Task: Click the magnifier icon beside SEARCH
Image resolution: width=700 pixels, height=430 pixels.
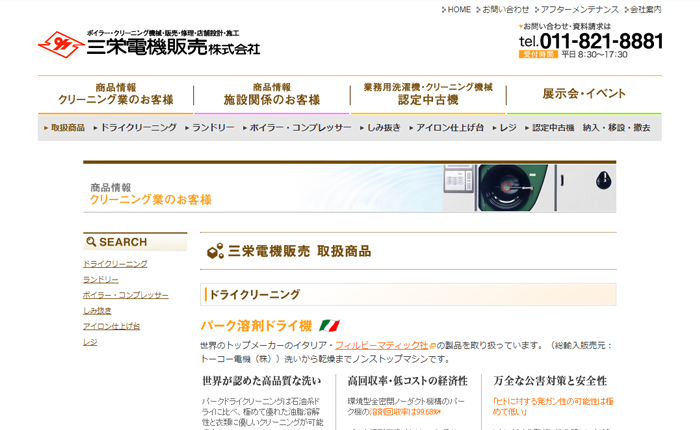Action: pos(91,242)
